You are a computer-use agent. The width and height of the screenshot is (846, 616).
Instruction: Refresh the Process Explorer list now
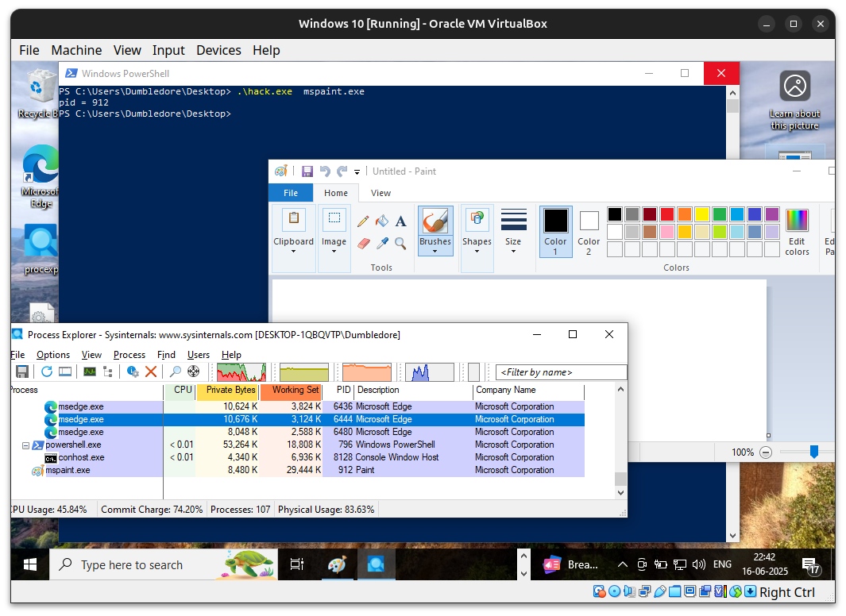(47, 372)
